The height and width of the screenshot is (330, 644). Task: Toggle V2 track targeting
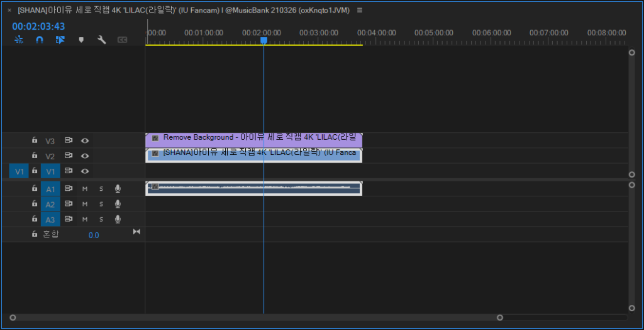[50, 156]
